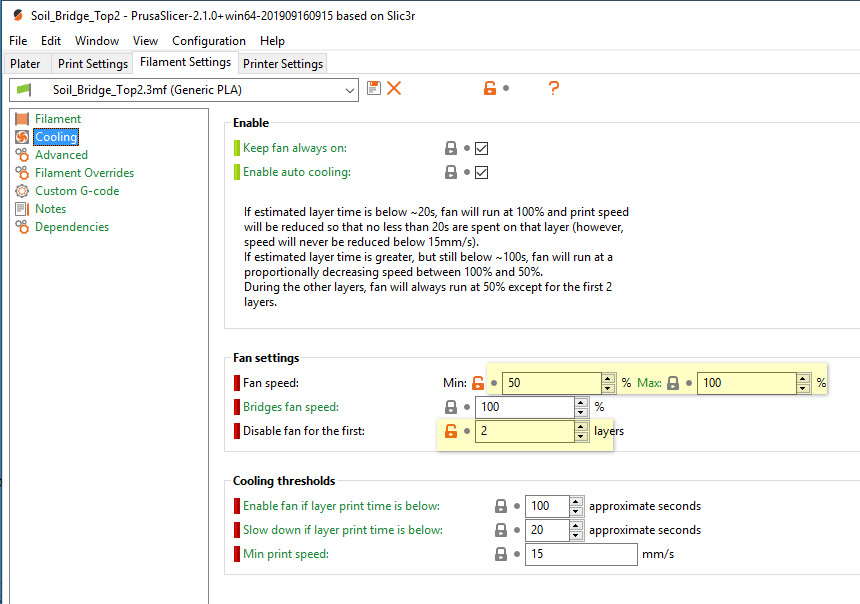
Task: Increase Min fan speed with up arrow
Action: pyautogui.click(x=608, y=378)
